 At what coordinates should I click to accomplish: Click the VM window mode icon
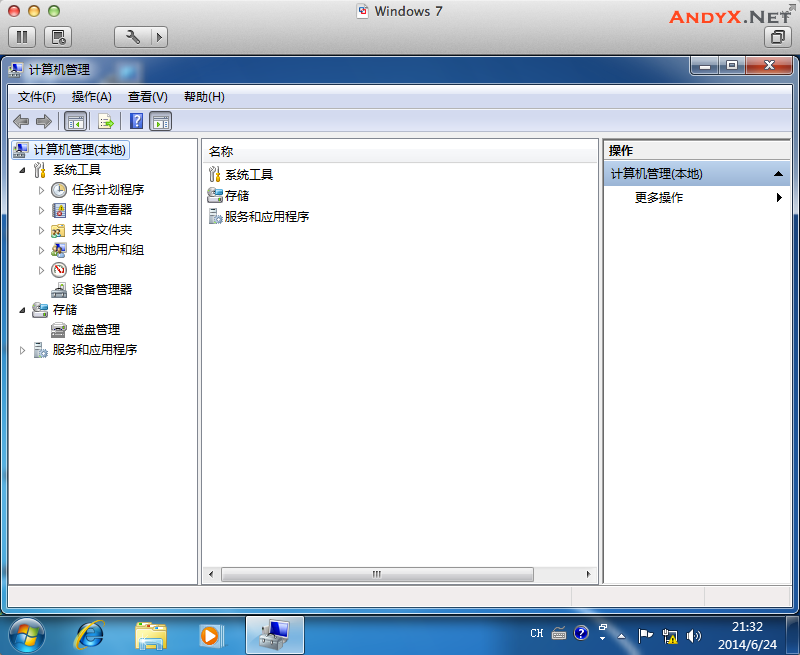pos(778,37)
